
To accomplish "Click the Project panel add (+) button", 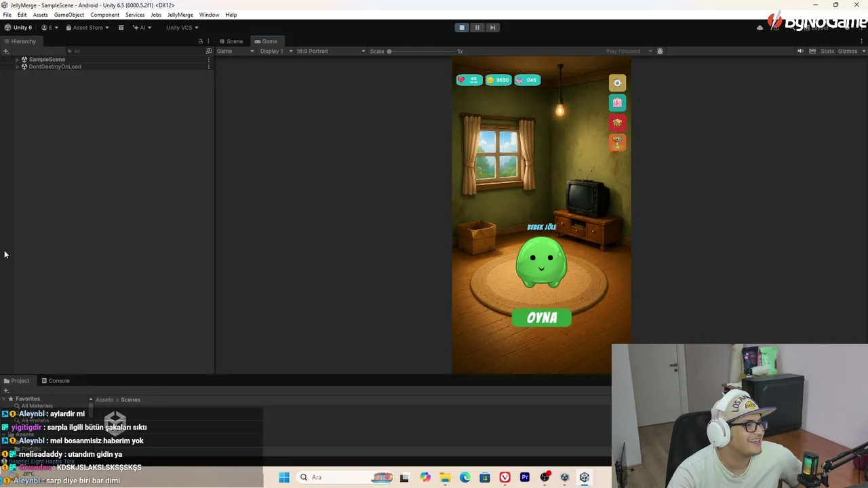I will tap(6, 390).
